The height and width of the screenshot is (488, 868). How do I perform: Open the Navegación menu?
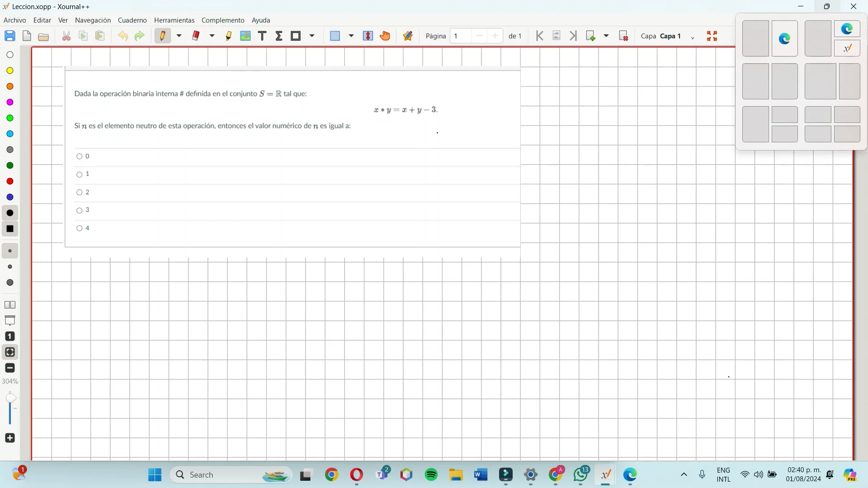[x=92, y=20]
